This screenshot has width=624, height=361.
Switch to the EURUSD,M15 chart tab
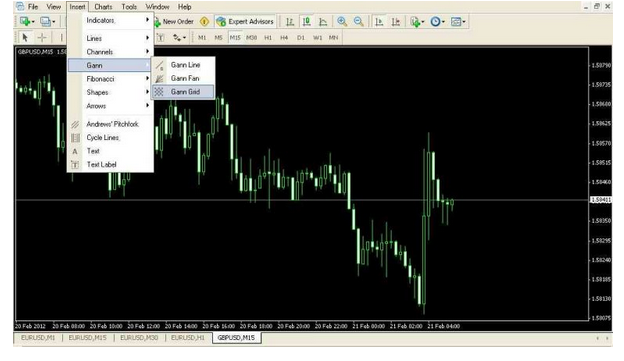(x=88, y=338)
